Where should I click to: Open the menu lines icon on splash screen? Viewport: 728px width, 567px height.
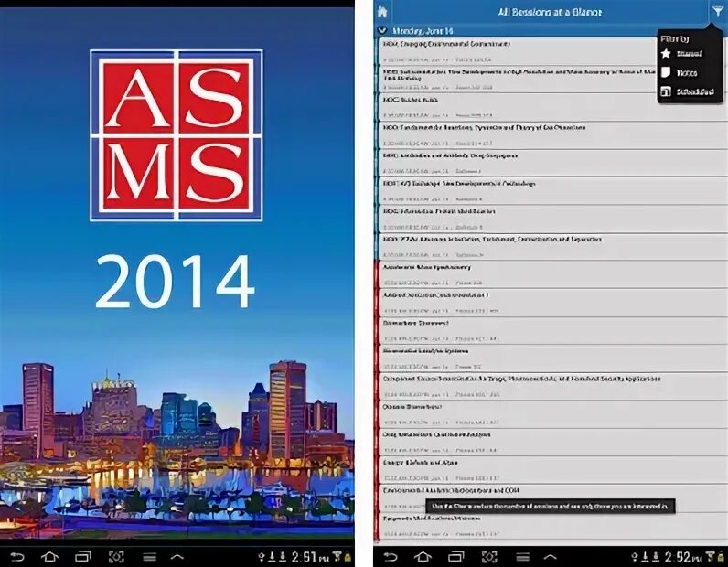(149, 556)
